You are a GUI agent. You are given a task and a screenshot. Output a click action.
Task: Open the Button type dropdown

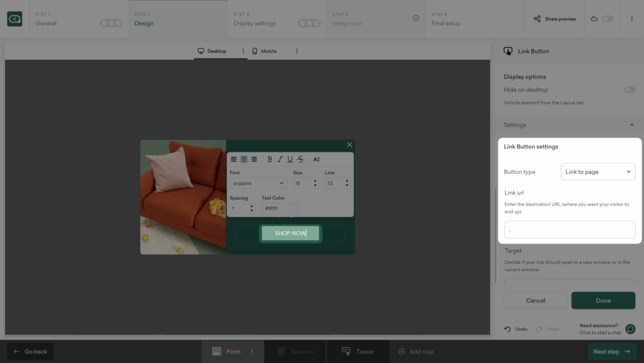click(597, 172)
